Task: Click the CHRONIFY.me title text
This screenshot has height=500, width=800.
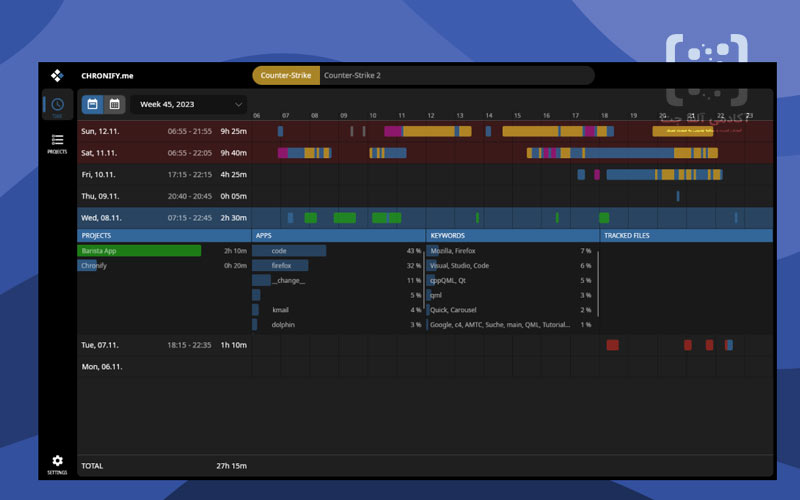Action: click(x=107, y=76)
